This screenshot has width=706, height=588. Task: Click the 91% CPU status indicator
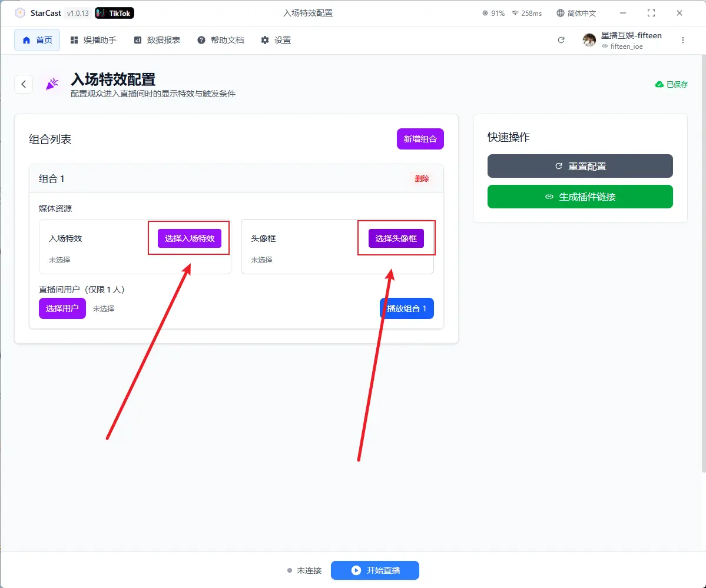493,13
